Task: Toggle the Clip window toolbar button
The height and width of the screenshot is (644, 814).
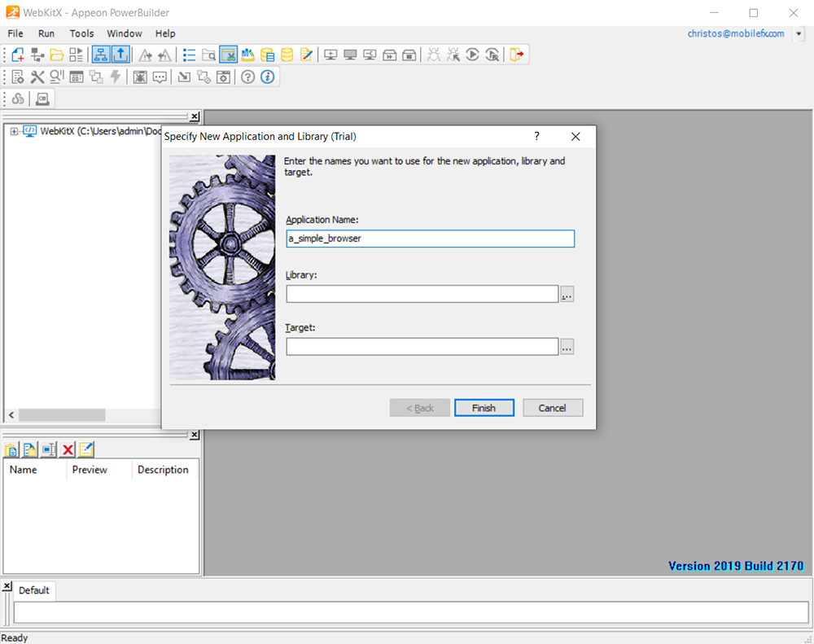Action: (x=229, y=55)
